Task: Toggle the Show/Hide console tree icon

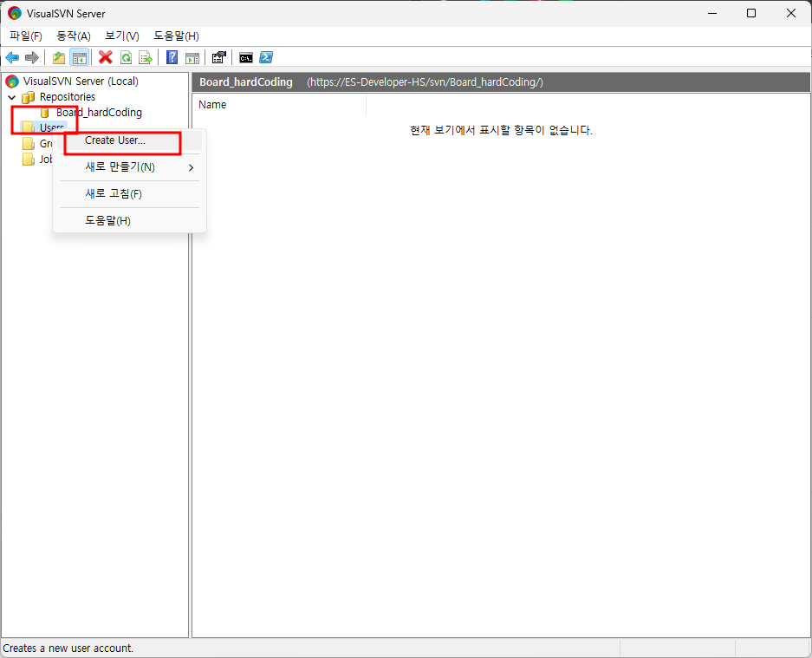Action: 79,57
